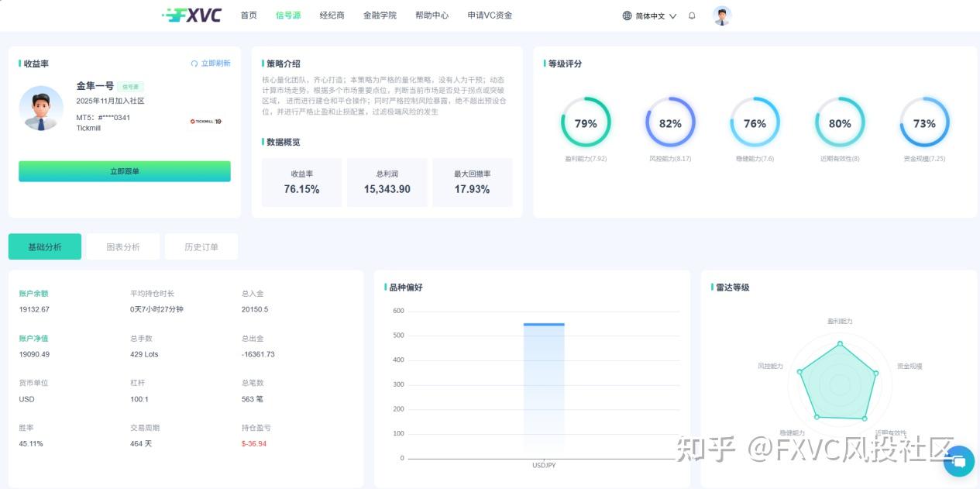Click the 总出金 value -16361.73

(258, 354)
